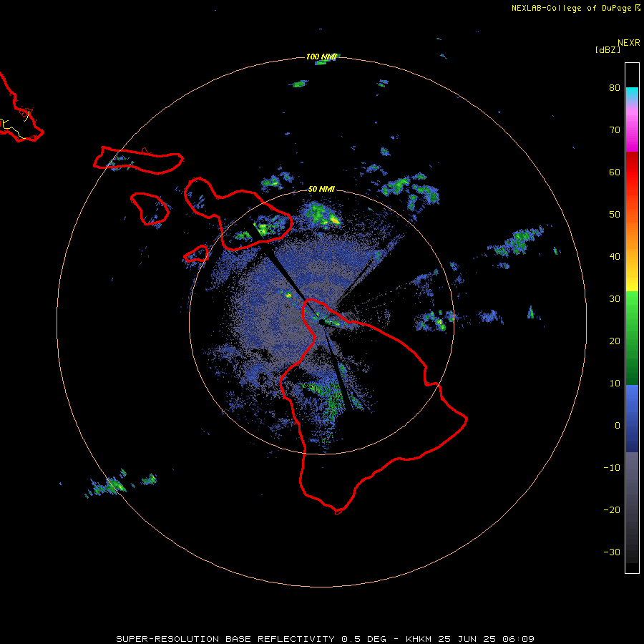Click the 60 dBZ scale label

tap(615, 172)
